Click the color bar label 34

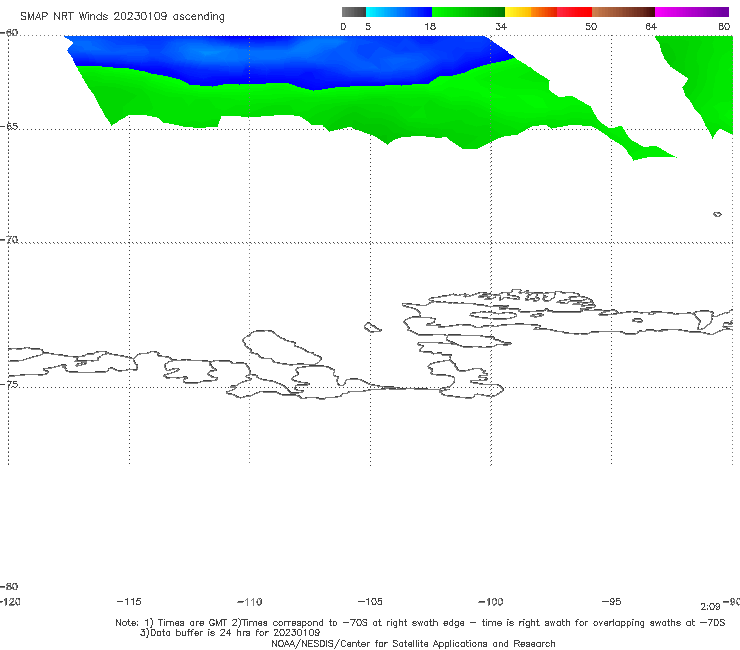tap(501, 26)
